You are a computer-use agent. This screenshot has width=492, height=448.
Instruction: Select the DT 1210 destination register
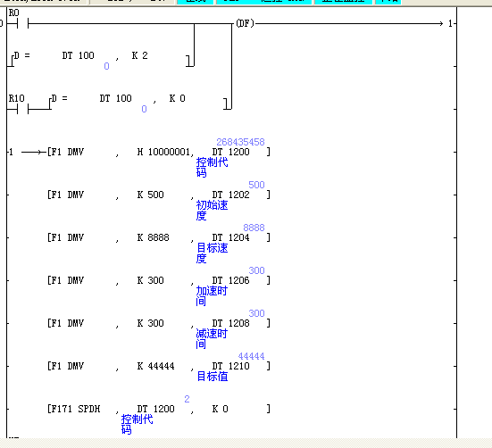[230, 366]
